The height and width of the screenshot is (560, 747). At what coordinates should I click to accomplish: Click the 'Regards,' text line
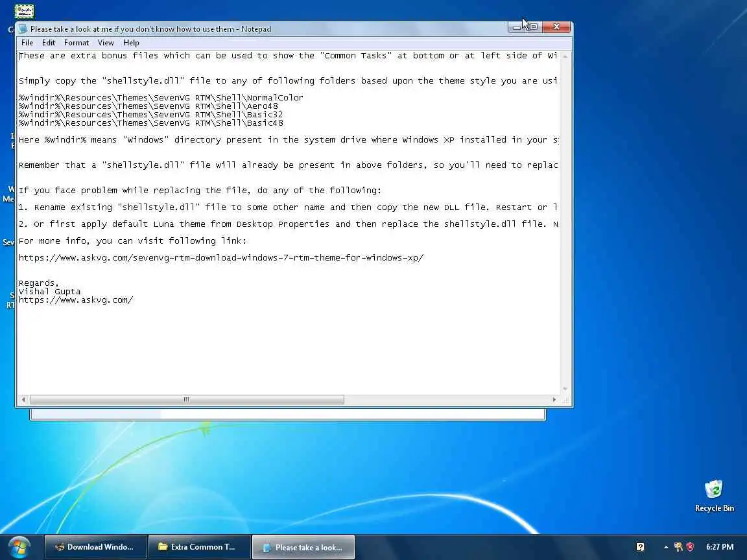tap(39, 283)
